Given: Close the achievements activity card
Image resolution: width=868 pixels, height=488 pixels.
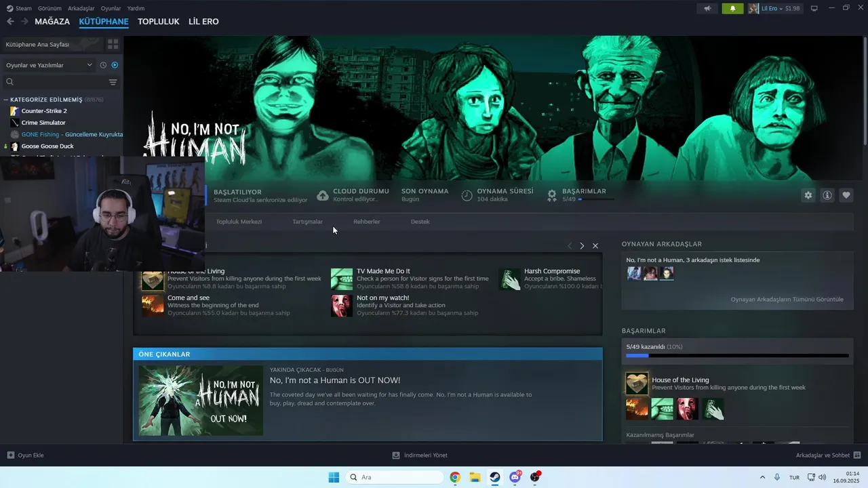Looking at the screenshot, I should click(x=595, y=245).
